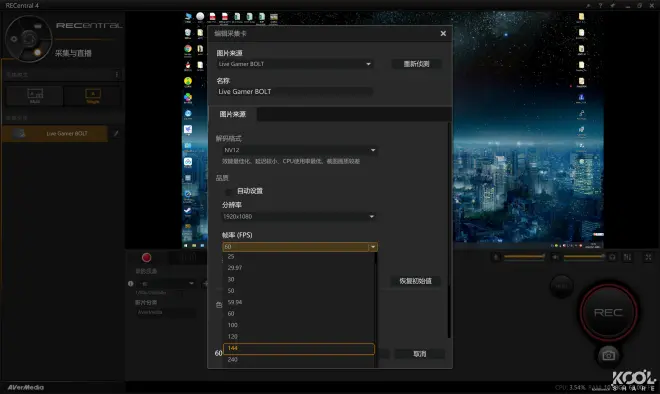This screenshot has width=660, height=394.
Task: Open the NV12 decode format dropdown
Action: coord(299,150)
